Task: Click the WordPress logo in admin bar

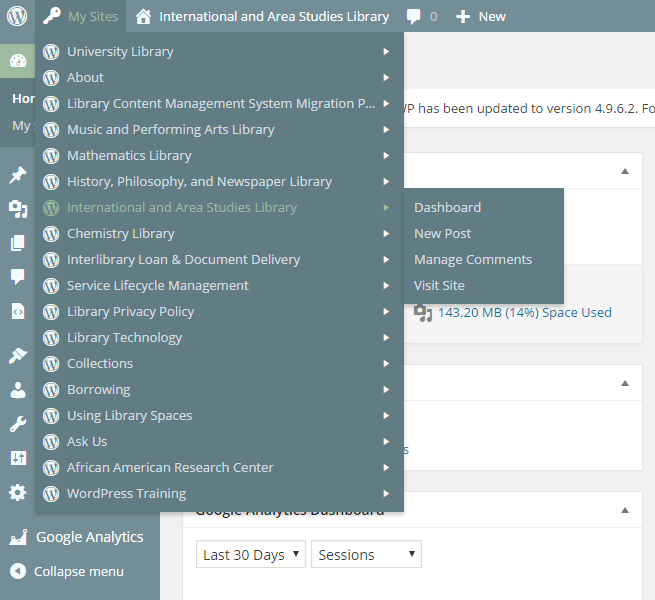Action: coord(17,16)
